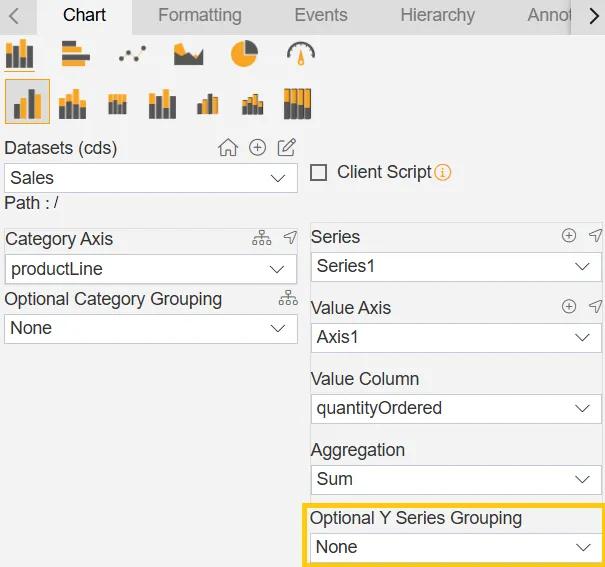605x567 pixels.
Task: Click the Path : / text
Action: tap(32, 203)
